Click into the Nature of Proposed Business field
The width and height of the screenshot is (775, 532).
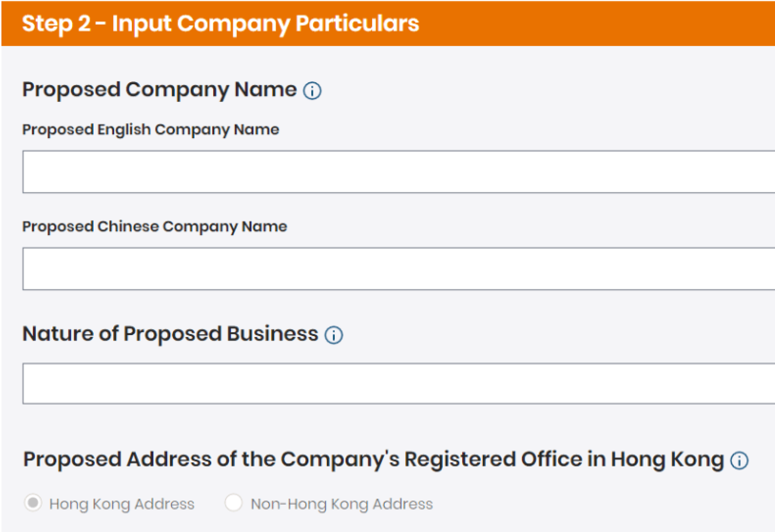(x=398, y=384)
